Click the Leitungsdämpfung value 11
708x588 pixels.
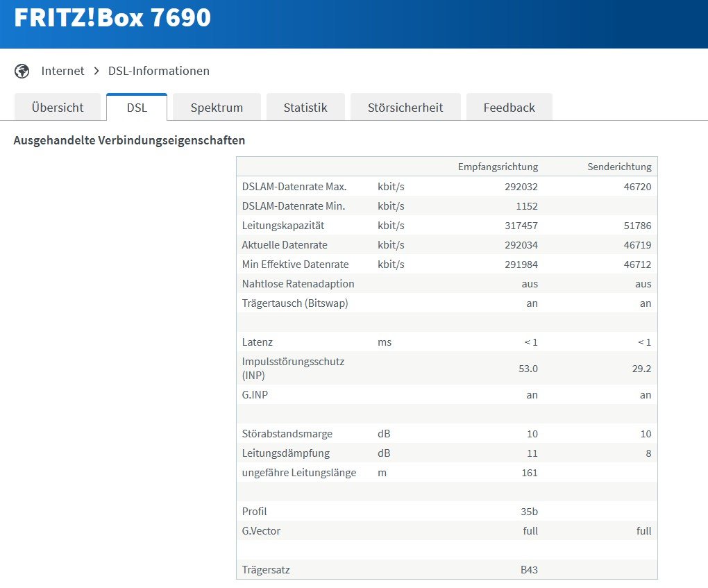532,453
